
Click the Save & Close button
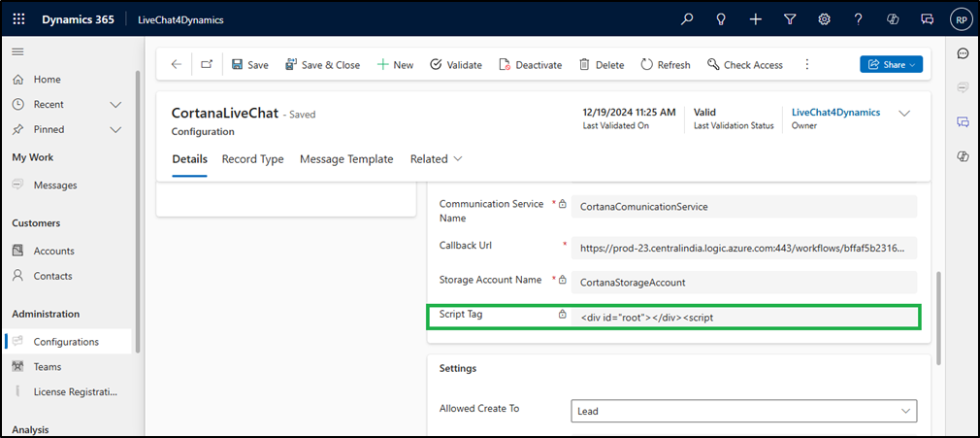322,65
